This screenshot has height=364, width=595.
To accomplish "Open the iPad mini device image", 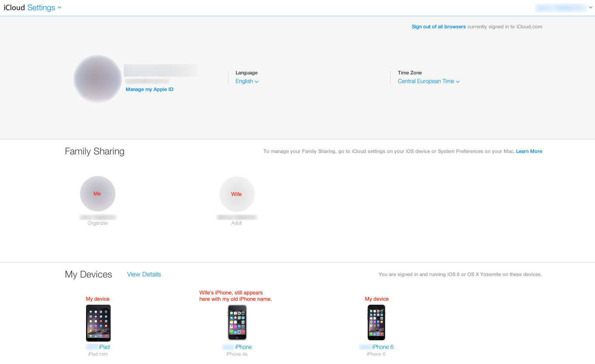I will (98, 323).
